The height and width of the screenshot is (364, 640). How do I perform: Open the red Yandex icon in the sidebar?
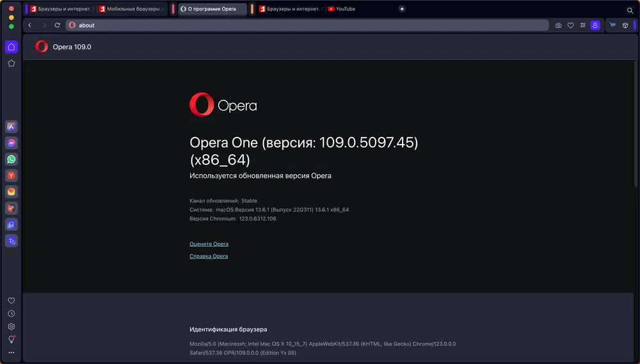(12, 175)
